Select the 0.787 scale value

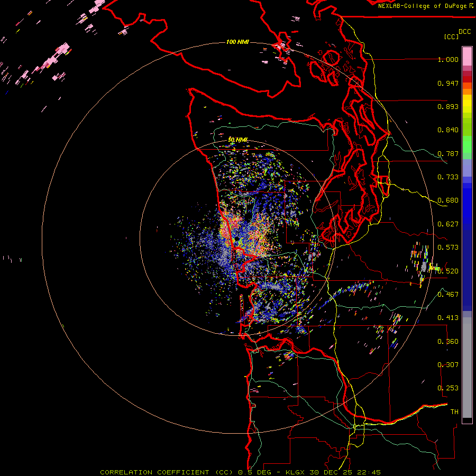pyautogui.click(x=448, y=153)
